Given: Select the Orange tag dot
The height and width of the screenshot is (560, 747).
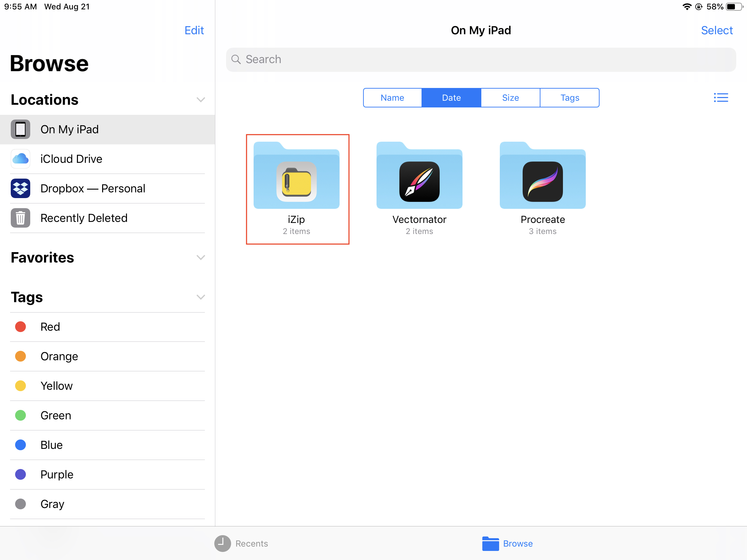Looking at the screenshot, I should point(20,357).
